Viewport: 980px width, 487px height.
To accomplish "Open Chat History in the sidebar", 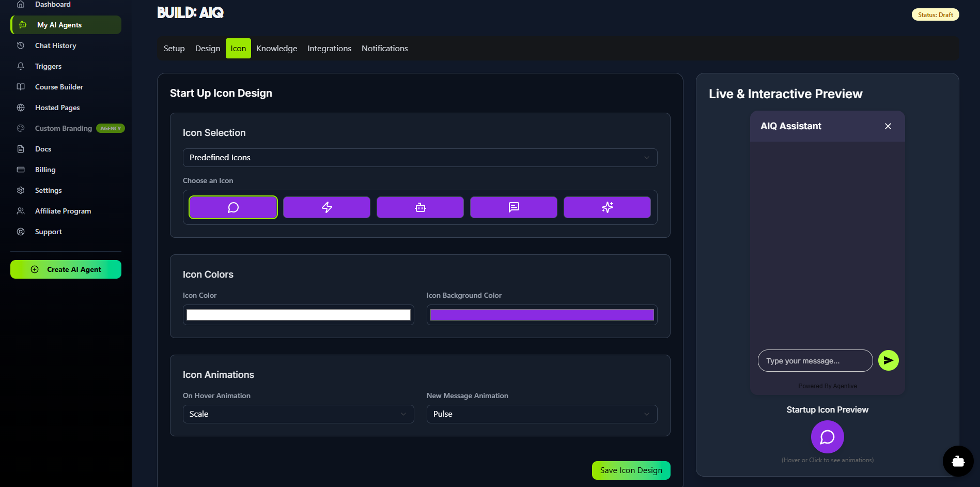I will click(56, 45).
